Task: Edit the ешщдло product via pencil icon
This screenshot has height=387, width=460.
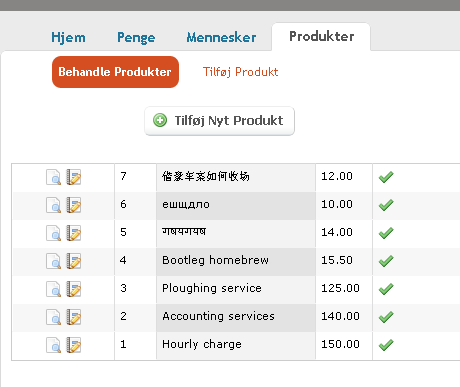Action: point(74,205)
